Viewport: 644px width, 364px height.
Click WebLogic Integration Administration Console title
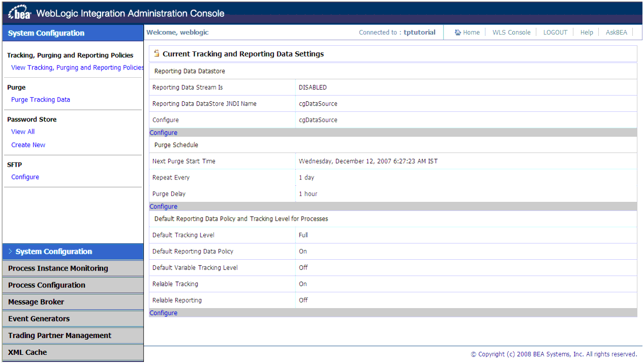click(x=131, y=14)
